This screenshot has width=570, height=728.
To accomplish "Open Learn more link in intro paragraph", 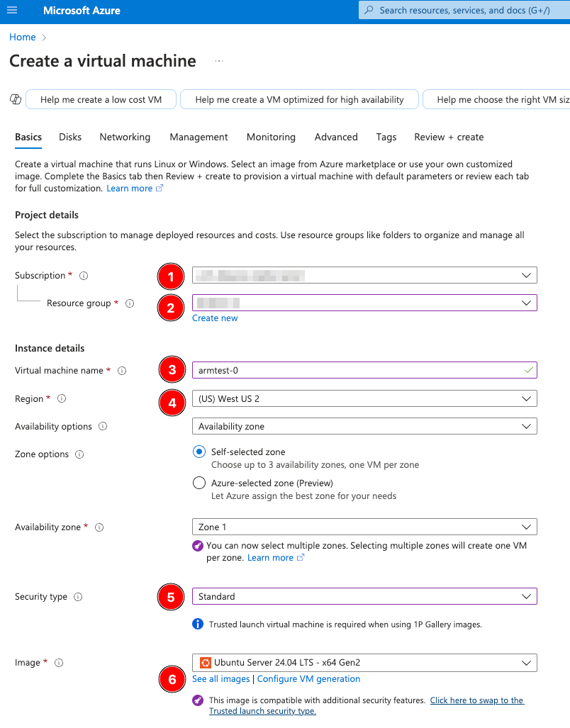I will tap(130, 188).
